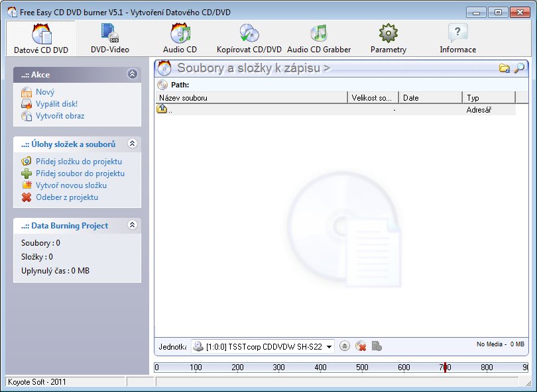Sort by Date column header
The width and height of the screenshot is (537, 392).
pyautogui.click(x=430, y=98)
